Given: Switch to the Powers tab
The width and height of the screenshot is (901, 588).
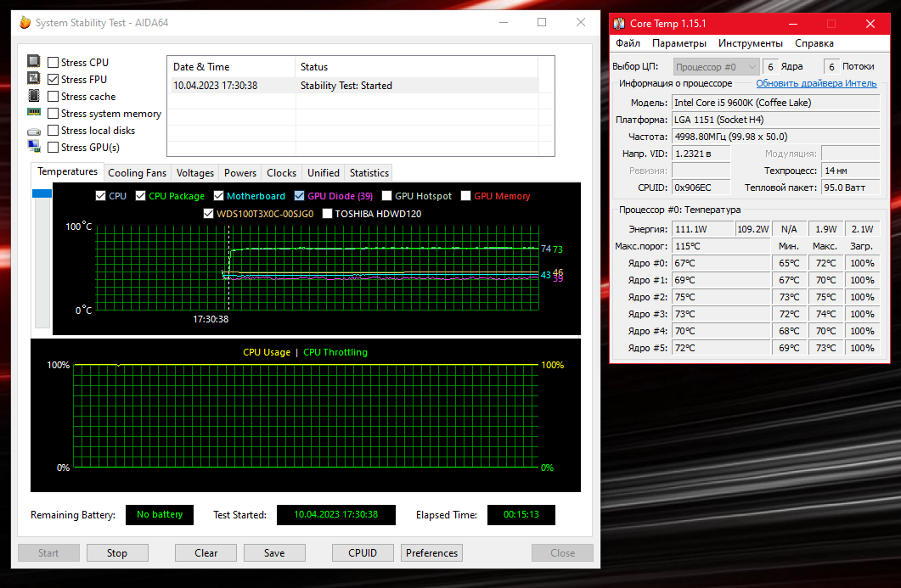Looking at the screenshot, I should 240,173.
